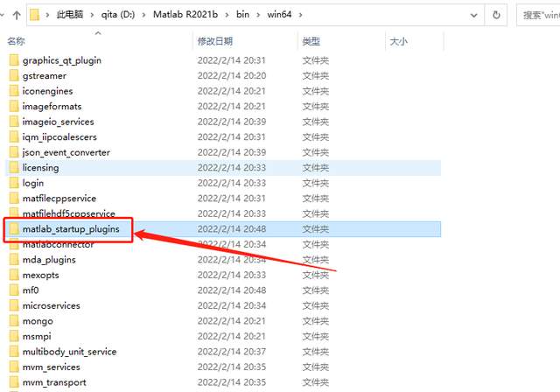Viewport: 560px width, 392px height.
Task: Select the mf0 folder name
Action: click(x=31, y=290)
